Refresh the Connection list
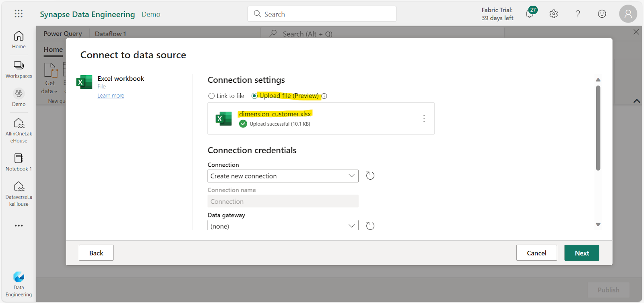This screenshot has width=644, height=303. 370,176
